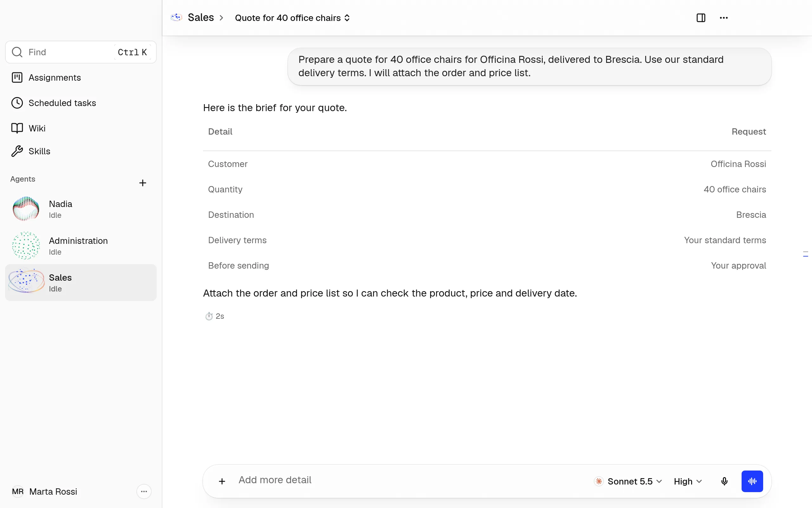812x508 pixels.
Task: Click the Scheduled tasks clock icon
Action: [x=17, y=103]
